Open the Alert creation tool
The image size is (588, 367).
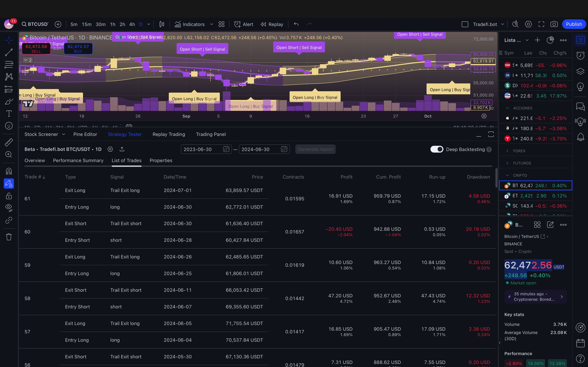(x=244, y=24)
